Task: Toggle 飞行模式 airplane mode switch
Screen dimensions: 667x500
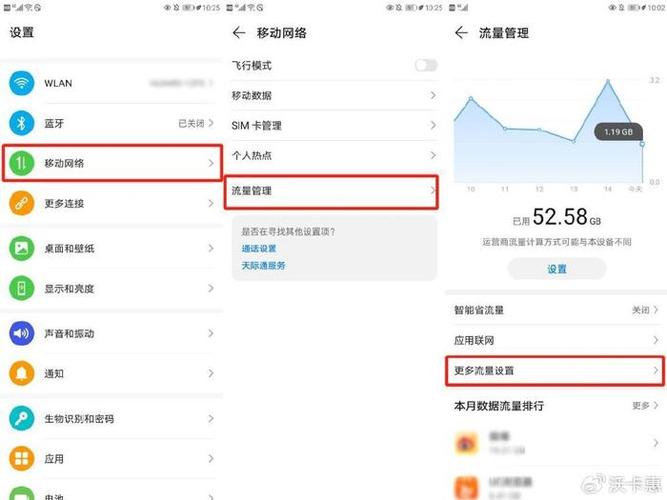Action: pyautogui.click(x=426, y=65)
